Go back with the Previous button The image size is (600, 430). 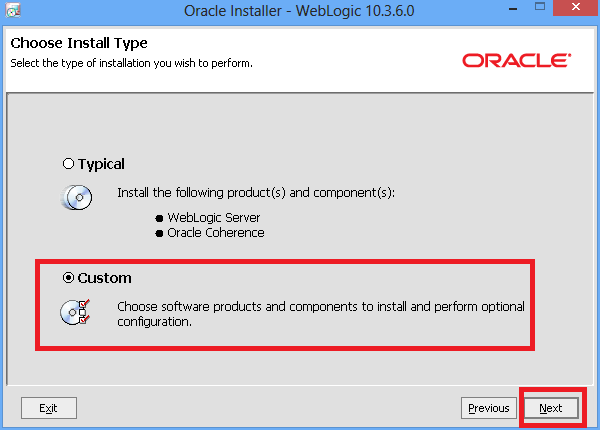coord(489,408)
